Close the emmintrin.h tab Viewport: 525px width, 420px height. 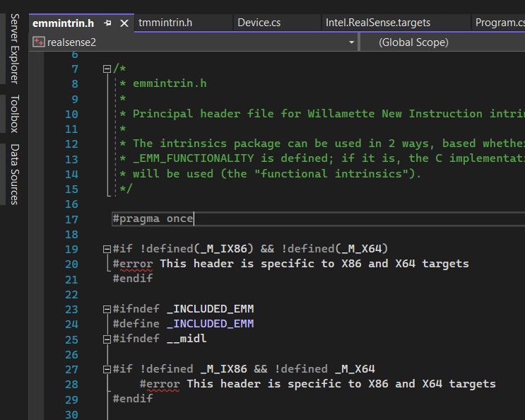[x=124, y=23]
